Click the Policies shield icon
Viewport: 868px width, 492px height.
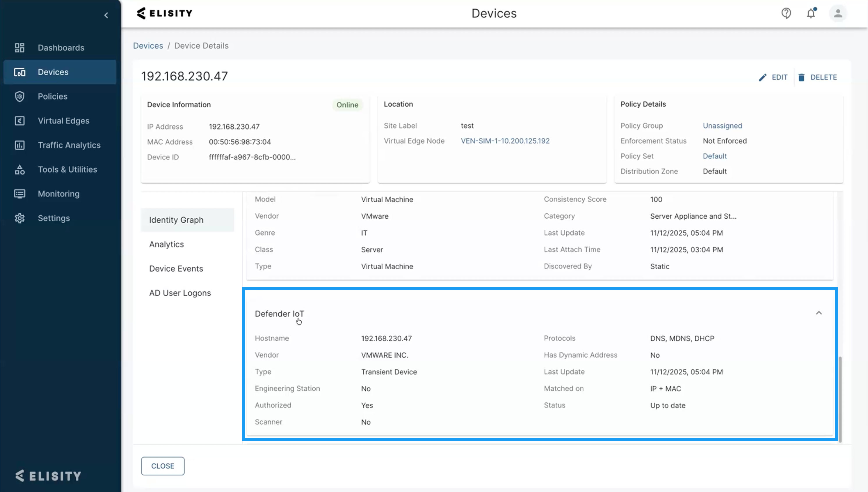(19, 96)
